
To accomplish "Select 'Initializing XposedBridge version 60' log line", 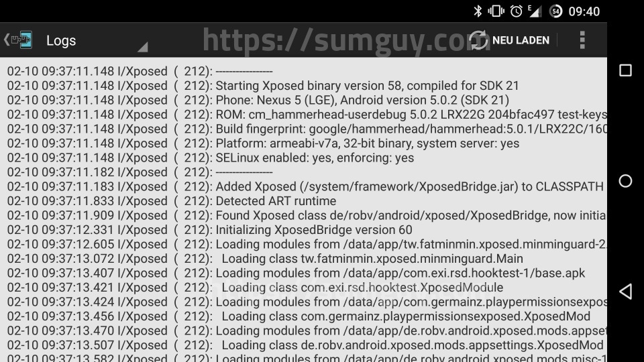I will tap(209, 230).
